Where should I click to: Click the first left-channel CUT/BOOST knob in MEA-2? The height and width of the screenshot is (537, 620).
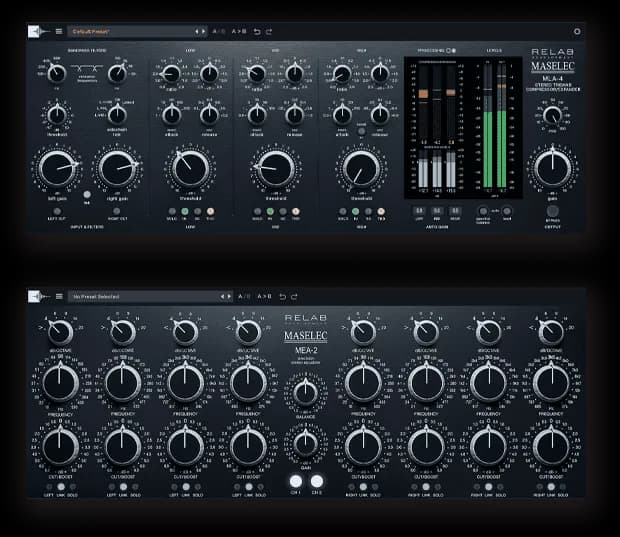click(x=60, y=447)
